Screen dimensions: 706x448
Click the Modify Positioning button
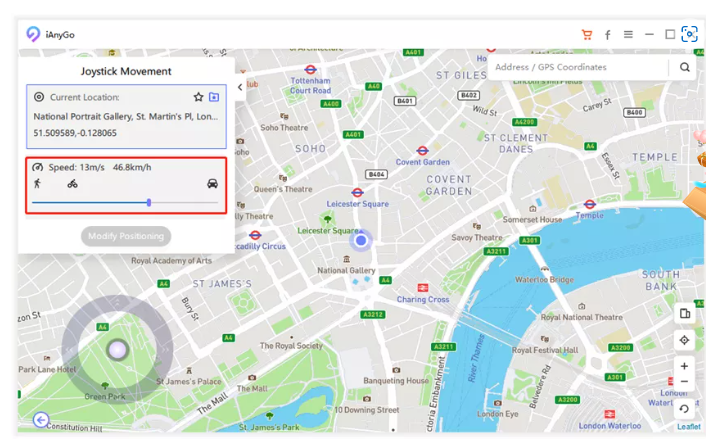coord(126,236)
